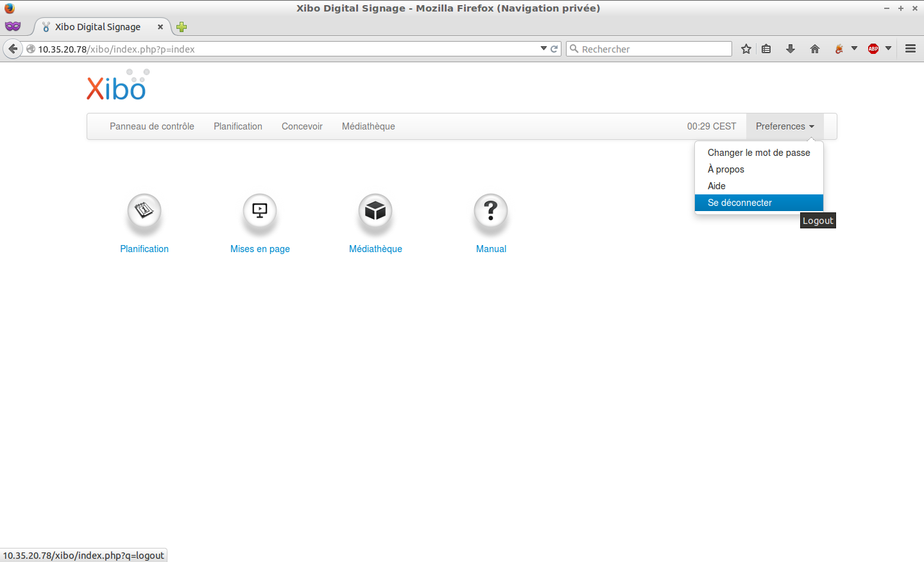Go to Firefox home page icon
This screenshot has width=924, height=562.
[815, 49]
